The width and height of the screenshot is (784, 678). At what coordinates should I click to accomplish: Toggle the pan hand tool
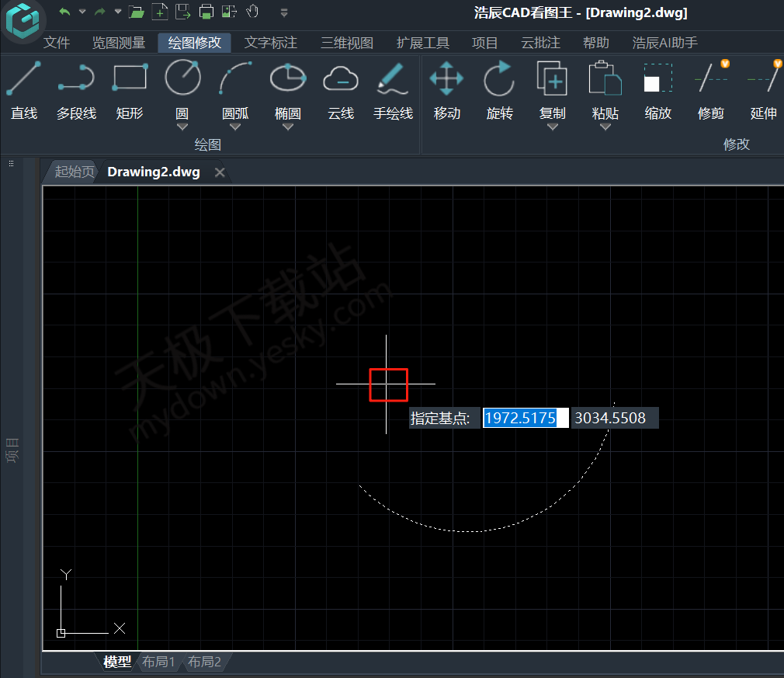click(252, 12)
